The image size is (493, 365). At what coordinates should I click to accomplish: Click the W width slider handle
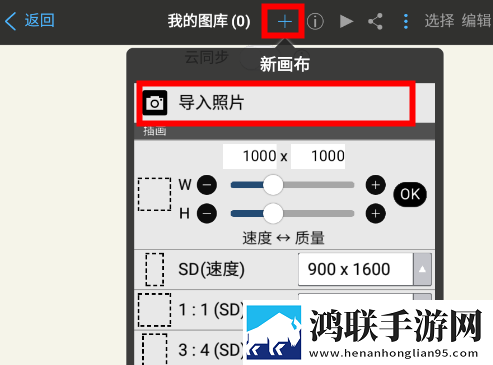[273, 185]
